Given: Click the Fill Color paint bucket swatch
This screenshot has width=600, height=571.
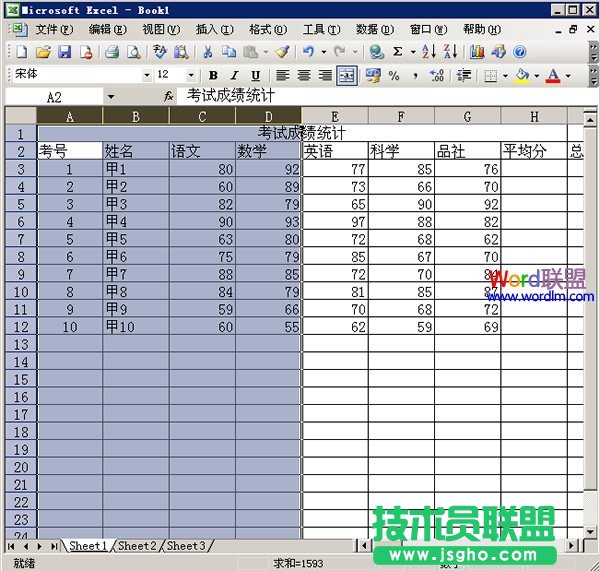Looking at the screenshot, I should pyautogui.click(x=521, y=75).
